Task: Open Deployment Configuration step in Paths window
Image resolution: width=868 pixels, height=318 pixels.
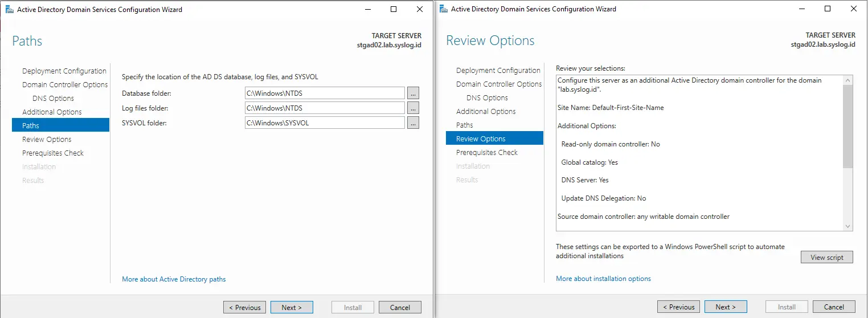Action: tap(64, 71)
